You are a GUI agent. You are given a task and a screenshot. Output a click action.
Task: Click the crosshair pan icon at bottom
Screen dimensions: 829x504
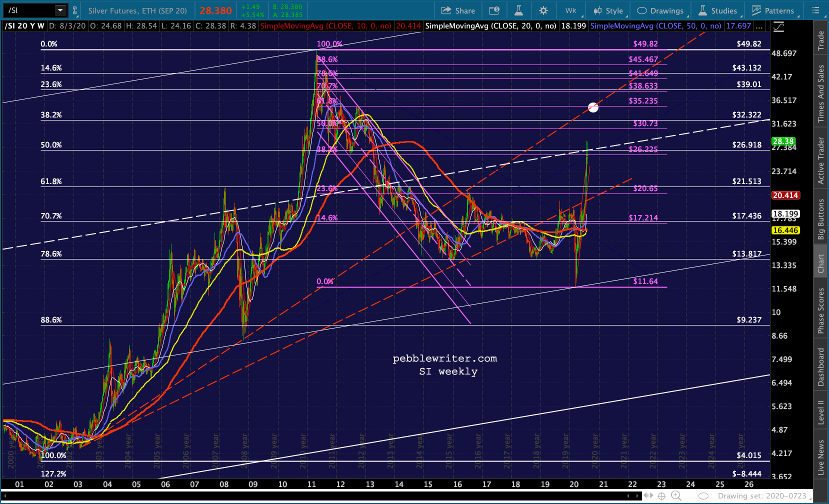[x=661, y=496]
